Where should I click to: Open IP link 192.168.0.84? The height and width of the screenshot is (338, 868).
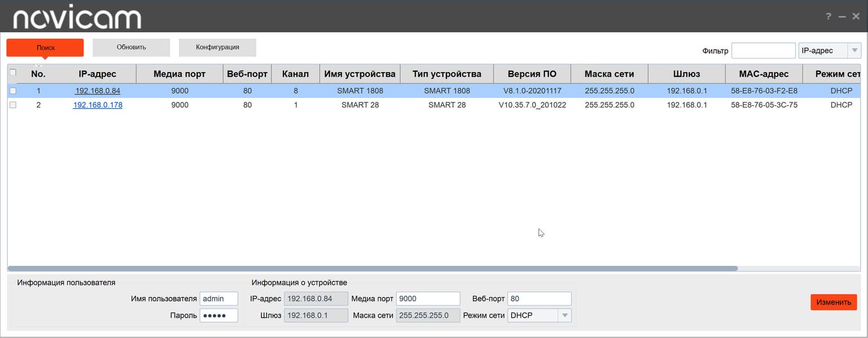98,90
